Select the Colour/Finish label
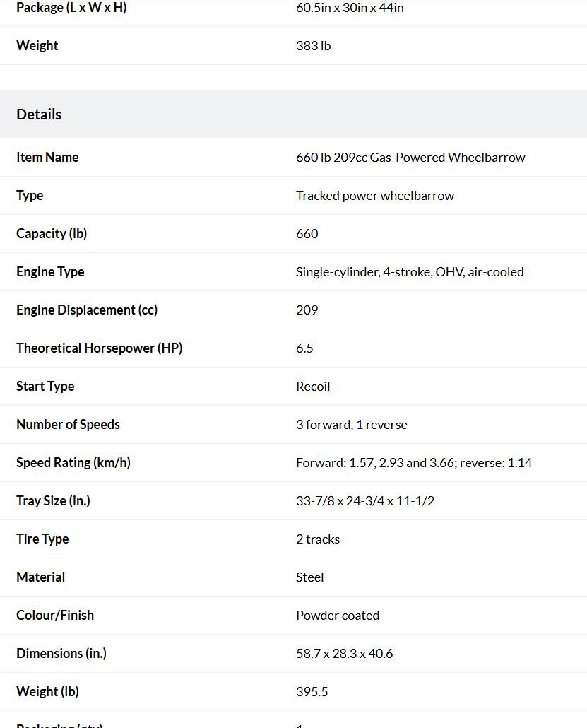 click(x=55, y=615)
